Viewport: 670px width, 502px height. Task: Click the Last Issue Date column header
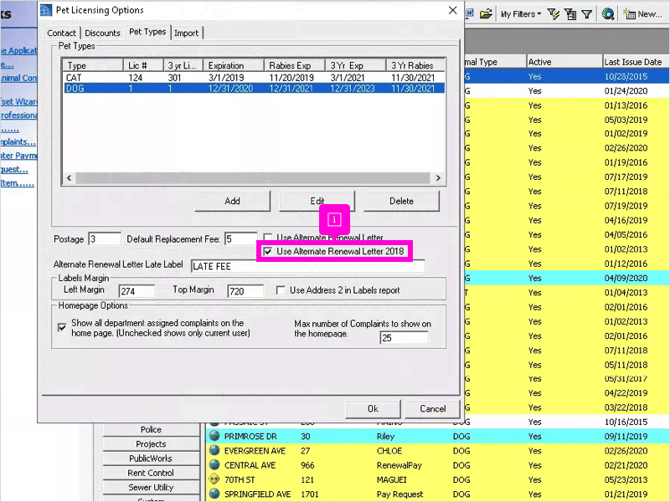(x=636, y=62)
